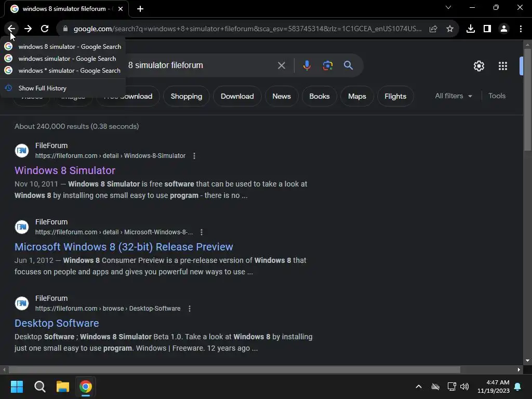Screen dimensions: 532x399
Task: Open the Google apps grid
Action: point(503,66)
